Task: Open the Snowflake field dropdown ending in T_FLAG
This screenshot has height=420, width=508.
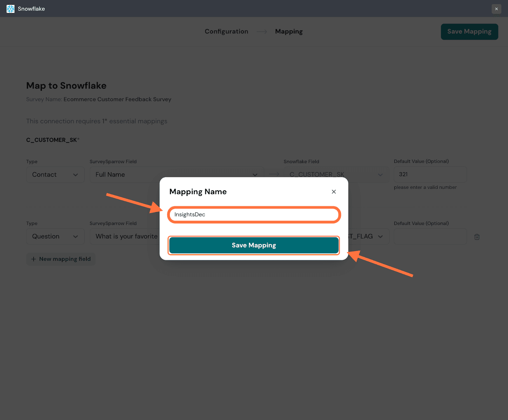Action: pos(368,237)
